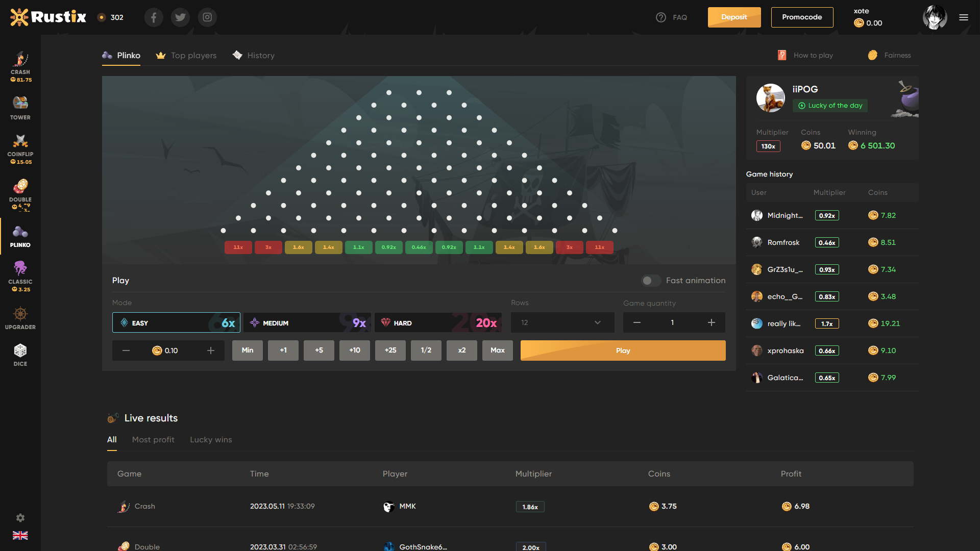Open the Coinflip game from sidebar
Image resolution: width=980 pixels, height=551 pixels.
coord(20,149)
